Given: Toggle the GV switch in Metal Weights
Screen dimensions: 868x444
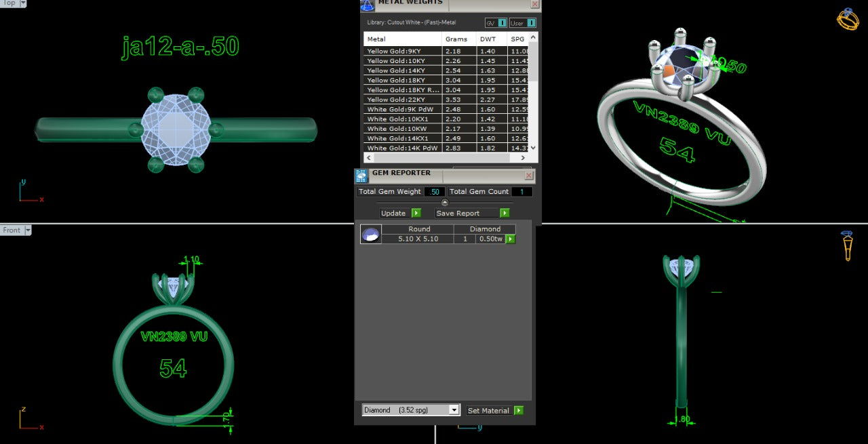Looking at the screenshot, I should (x=496, y=22).
